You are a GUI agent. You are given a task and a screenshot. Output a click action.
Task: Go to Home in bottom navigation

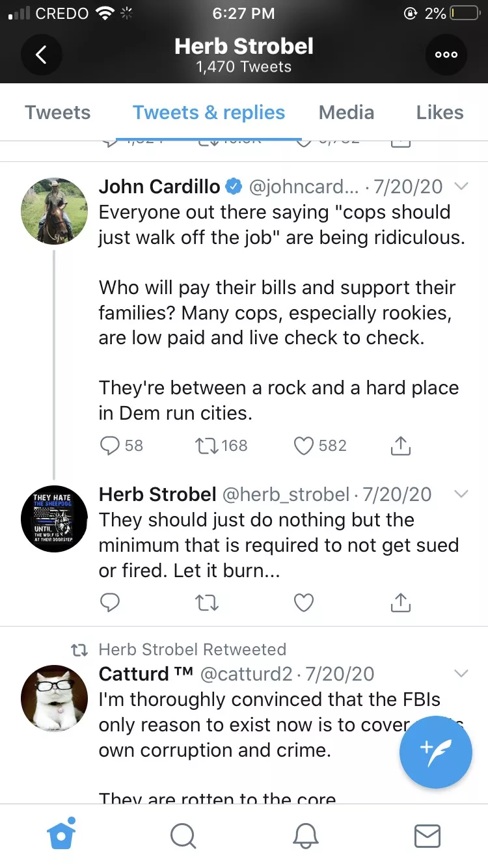pyautogui.click(x=62, y=835)
